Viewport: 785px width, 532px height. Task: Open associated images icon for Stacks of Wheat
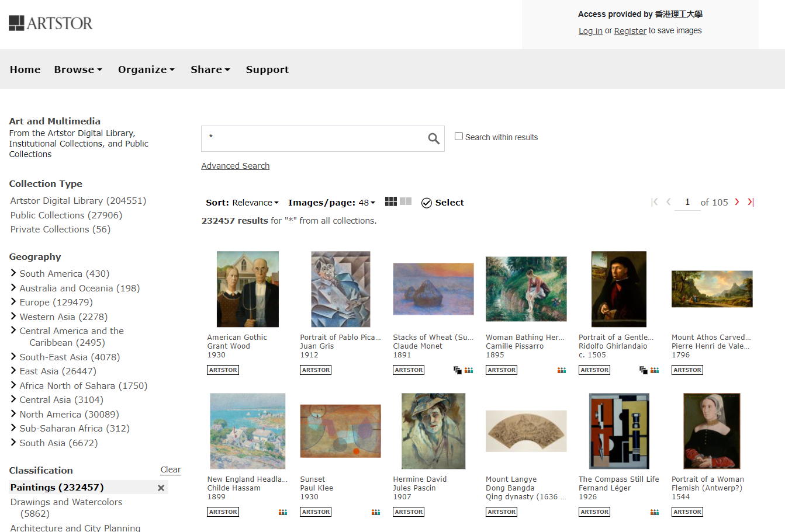458,370
